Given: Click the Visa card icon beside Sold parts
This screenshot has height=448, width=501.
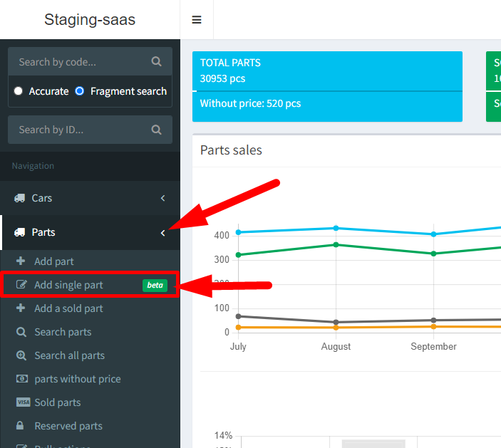Looking at the screenshot, I should coord(22,402).
